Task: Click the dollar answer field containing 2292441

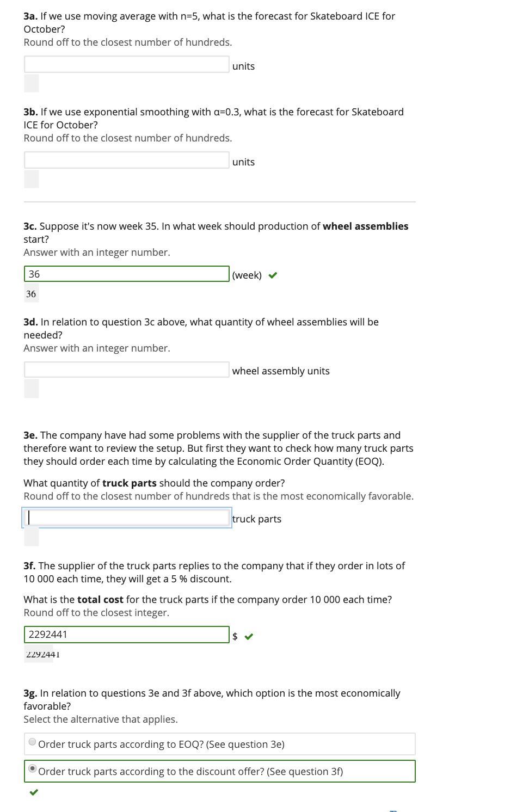Action: [x=126, y=635]
